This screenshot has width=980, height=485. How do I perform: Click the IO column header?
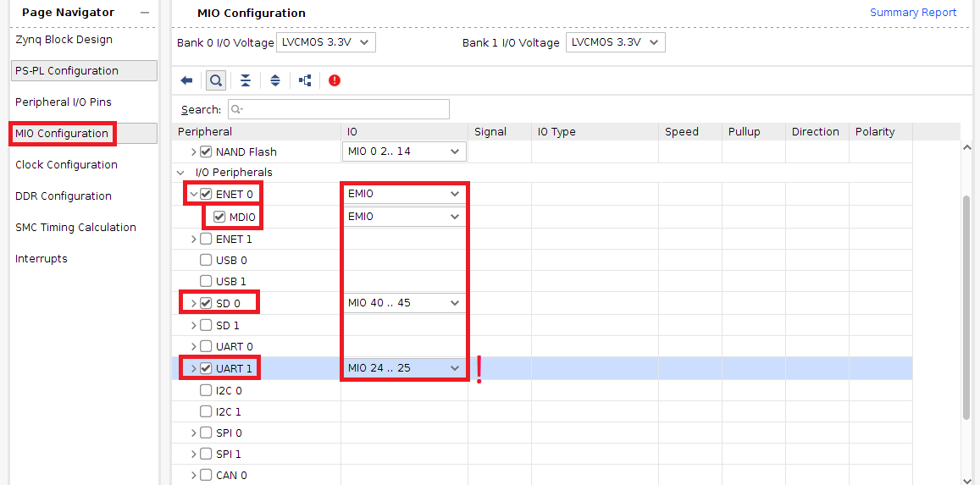pos(404,132)
